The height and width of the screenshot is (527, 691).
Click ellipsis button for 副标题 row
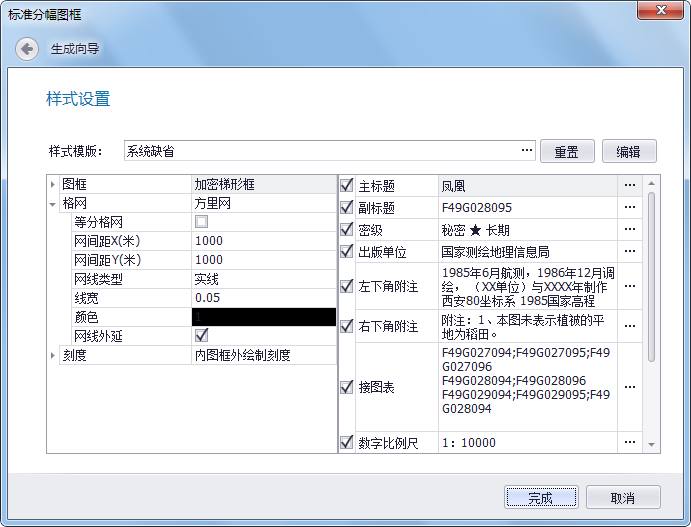click(x=629, y=208)
